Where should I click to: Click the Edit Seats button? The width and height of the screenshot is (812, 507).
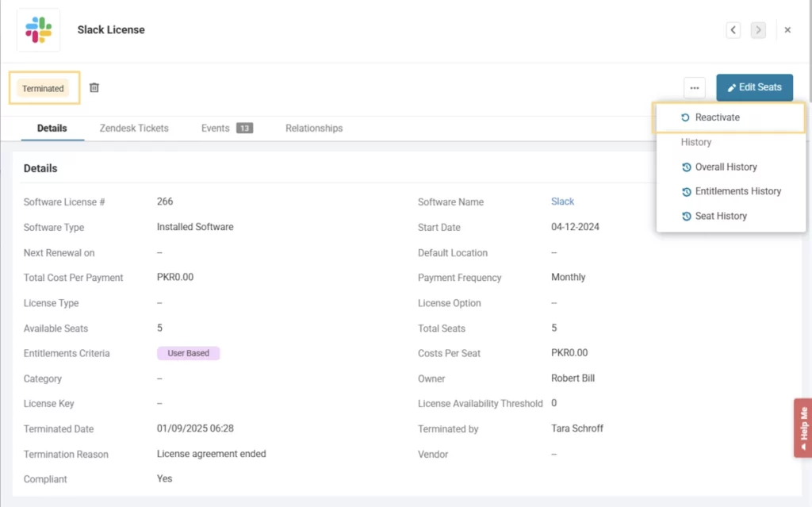click(x=754, y=87)
